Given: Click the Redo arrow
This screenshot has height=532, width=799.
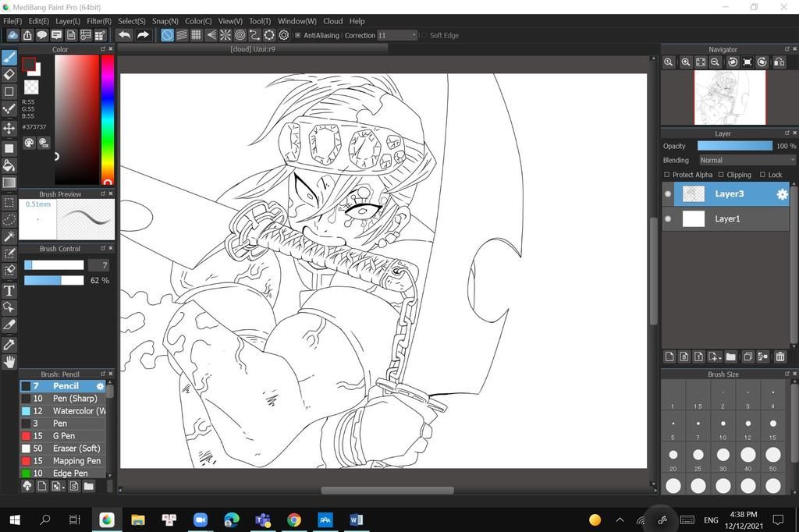Looking at the screenshot, I should [x=144, y=35].
